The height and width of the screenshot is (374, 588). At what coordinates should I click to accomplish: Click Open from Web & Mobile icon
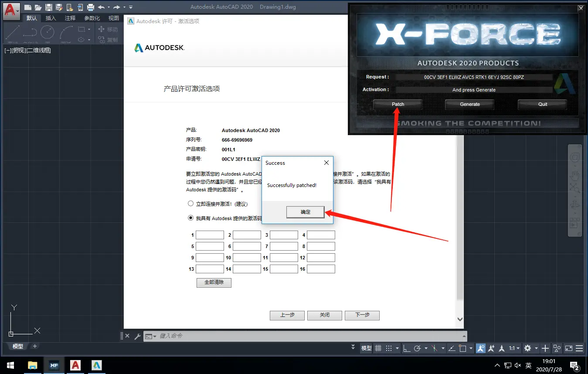70,7
